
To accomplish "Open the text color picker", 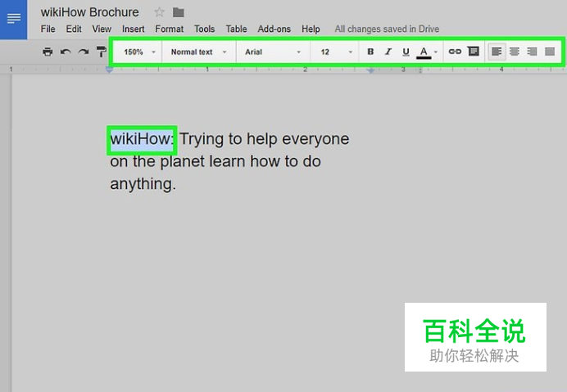I will (424, 52).
